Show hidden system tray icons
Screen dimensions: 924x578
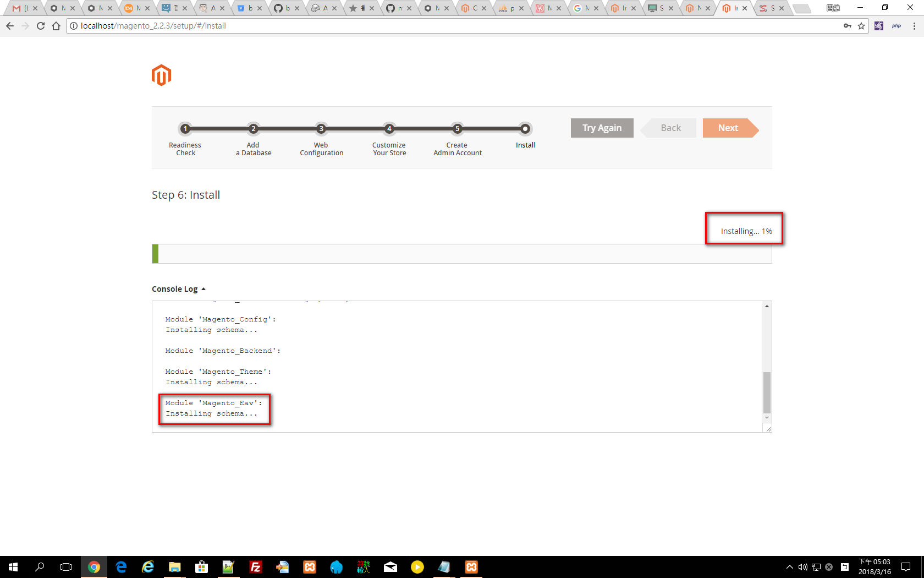789,567
